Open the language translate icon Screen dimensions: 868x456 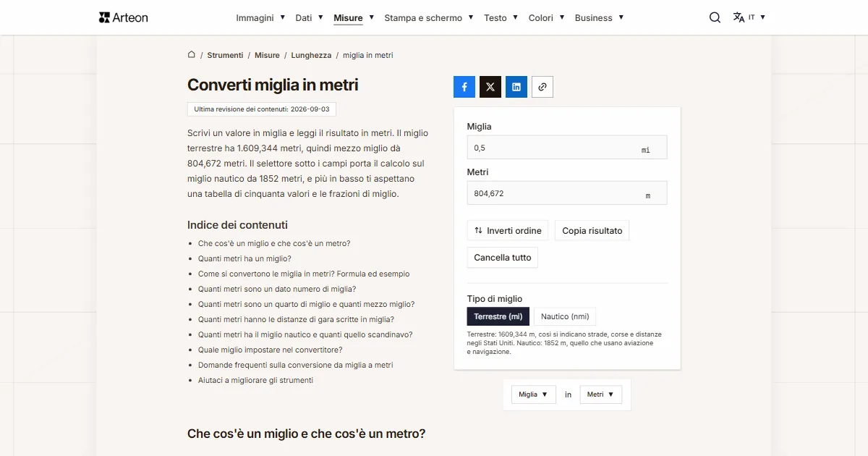(x=739, y=17)
